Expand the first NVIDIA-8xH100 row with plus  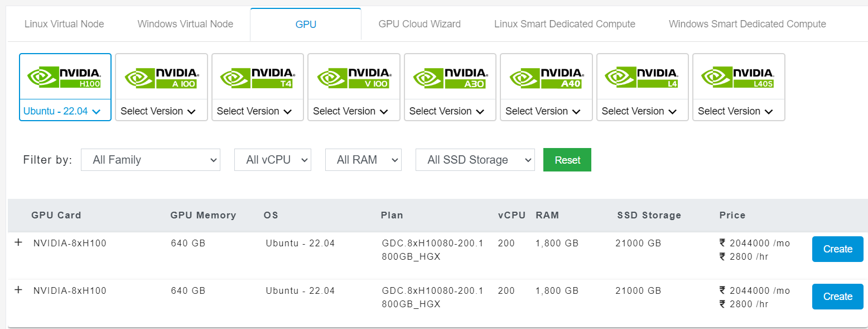[x=18, y=242]
